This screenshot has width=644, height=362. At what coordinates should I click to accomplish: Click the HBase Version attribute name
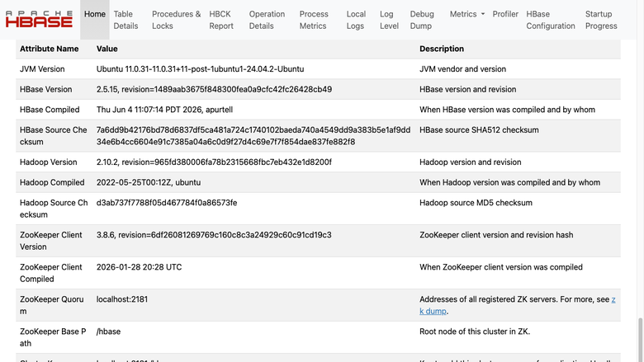[45, 89]
